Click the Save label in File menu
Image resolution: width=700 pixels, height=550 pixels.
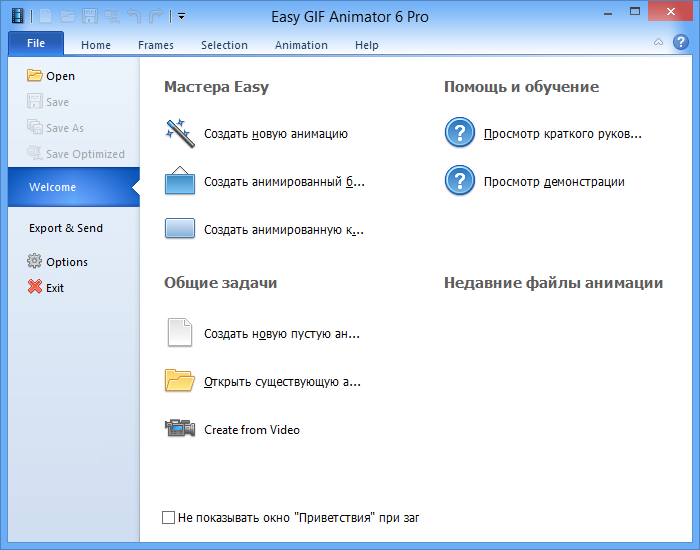tap(57, 102)
